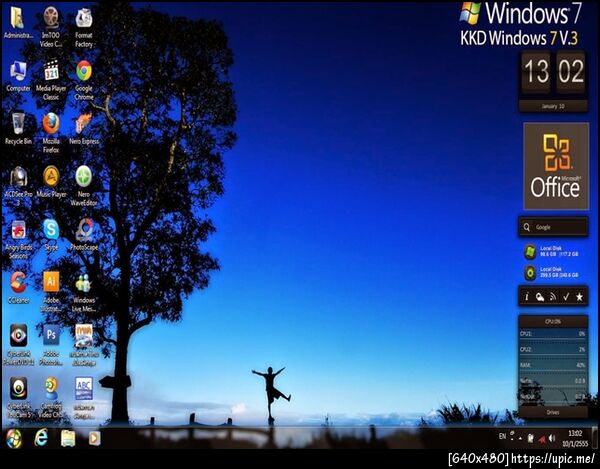Open first Local Disk gadget entry

pos(553,251)
